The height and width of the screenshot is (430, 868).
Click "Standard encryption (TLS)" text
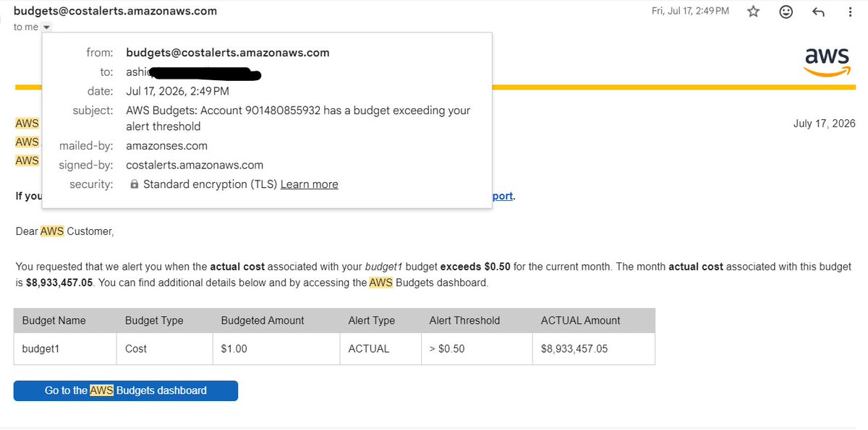coord(210,184)
